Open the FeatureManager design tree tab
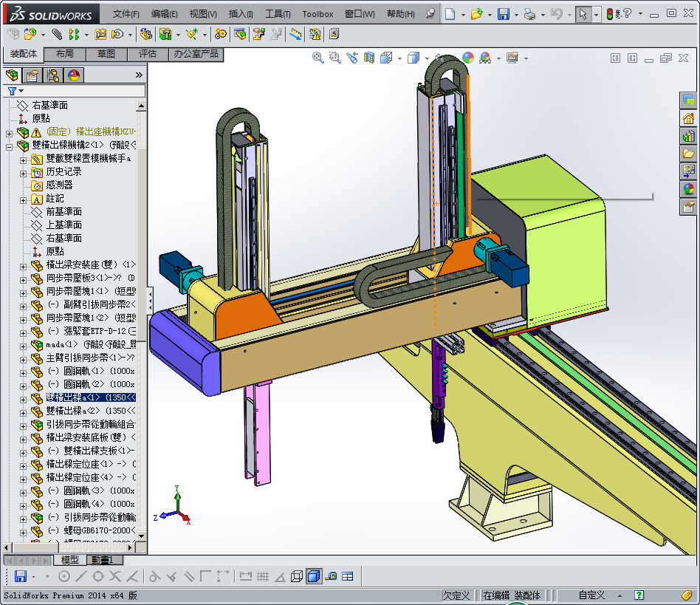Image resolution: width=700 pixels, height=605 pixels. pos(13,75)
